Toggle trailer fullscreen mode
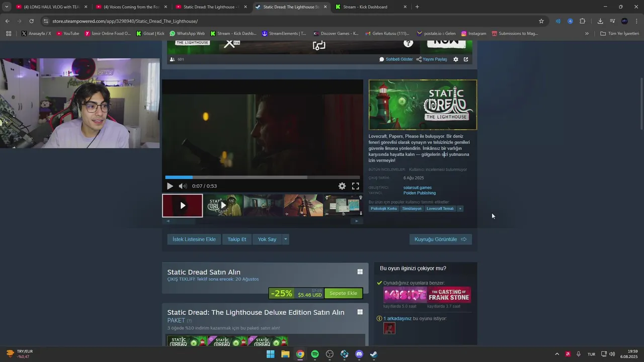Viewport: 644px width, 362px height. coord(355,186)
